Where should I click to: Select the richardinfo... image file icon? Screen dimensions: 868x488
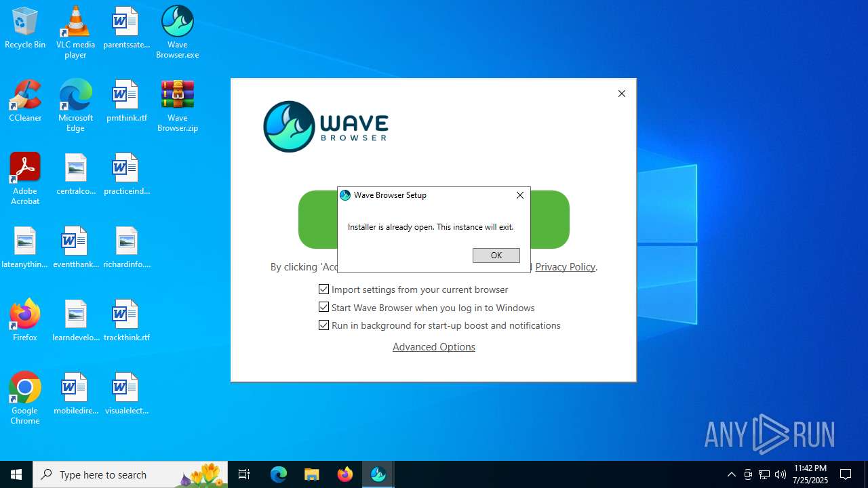[x=126, y=248]
